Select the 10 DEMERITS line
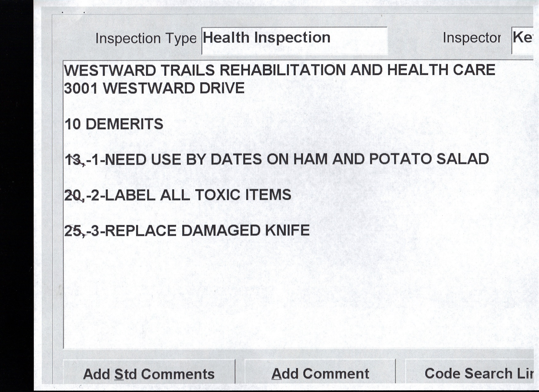 click(x=114, y=124)
